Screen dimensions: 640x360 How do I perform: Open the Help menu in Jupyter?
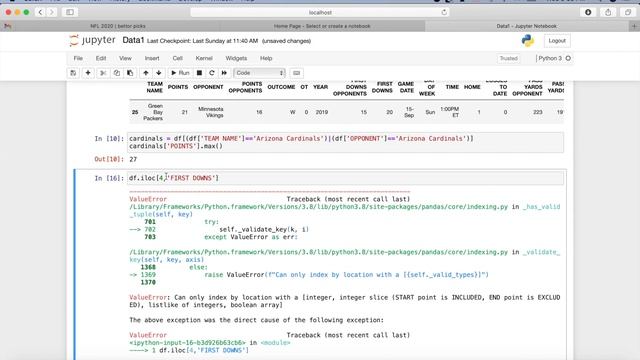tap(266, 58)
